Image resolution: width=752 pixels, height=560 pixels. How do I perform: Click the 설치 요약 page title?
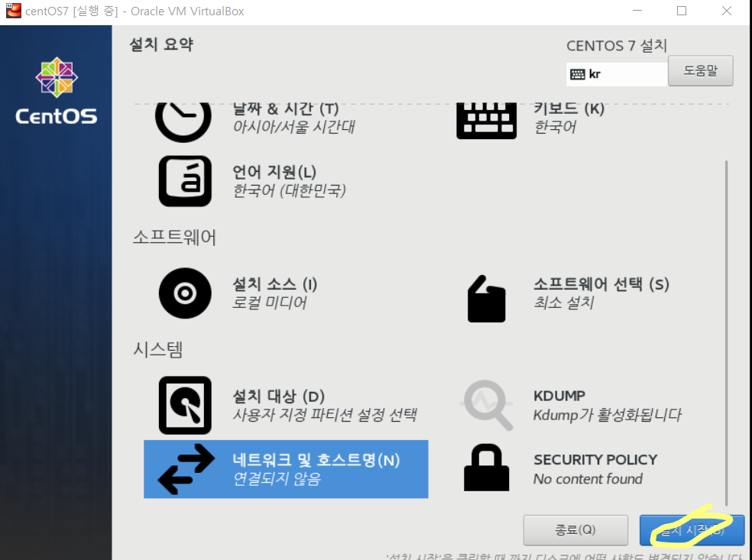161,44
